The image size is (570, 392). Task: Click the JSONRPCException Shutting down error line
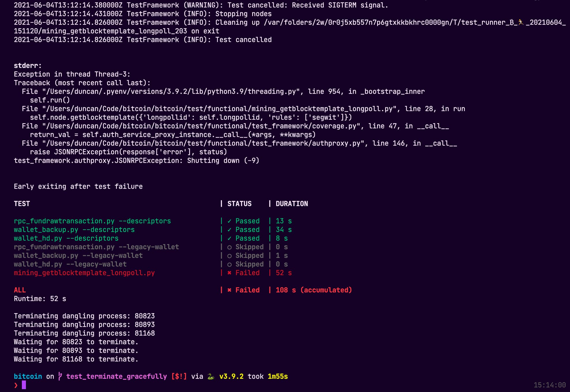[x=136, y=161]
